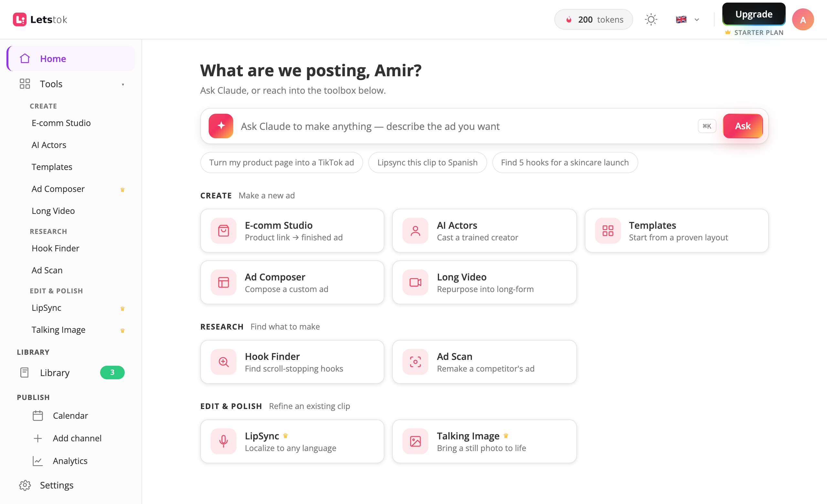Click Hook Finder card magnifier icon
827x504 pixels.
pyautogui.click(x=223, y=362)
